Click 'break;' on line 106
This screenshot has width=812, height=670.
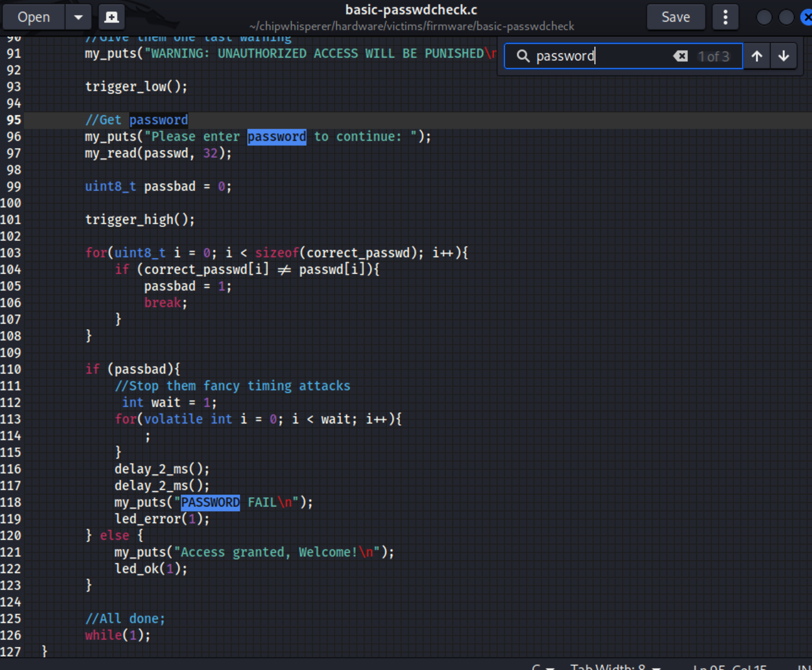click(166, 303)
